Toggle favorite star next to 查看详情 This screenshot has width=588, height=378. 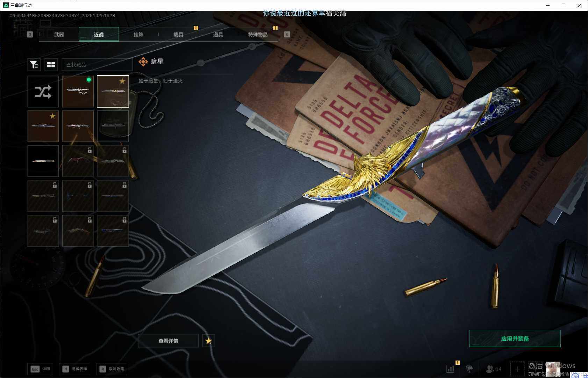click(209, 341)
